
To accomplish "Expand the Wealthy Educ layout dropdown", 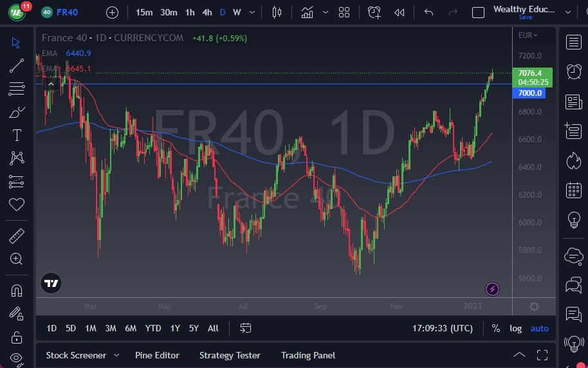I will pos(568,12).
